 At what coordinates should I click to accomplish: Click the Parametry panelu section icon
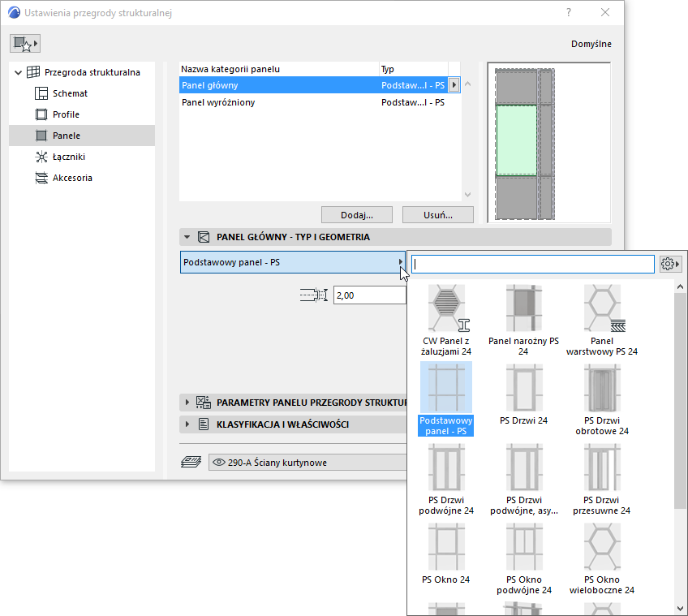point(204,403)
